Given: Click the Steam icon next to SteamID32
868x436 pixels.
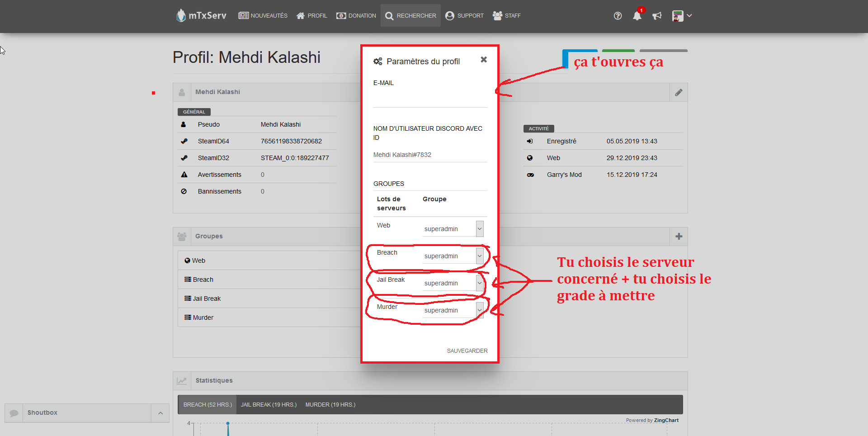Looking at the screenshot, I should pyautogui.click(x=184, y=158).
